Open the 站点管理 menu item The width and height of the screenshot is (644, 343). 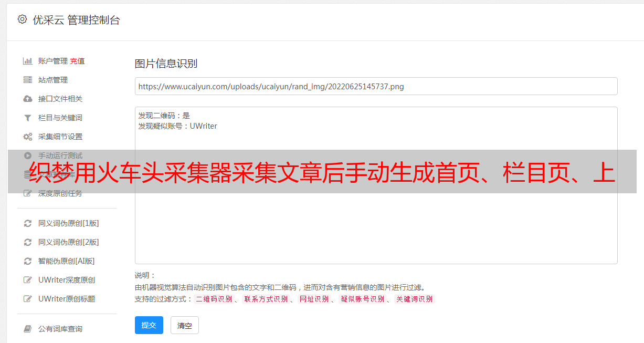[53, 80]
